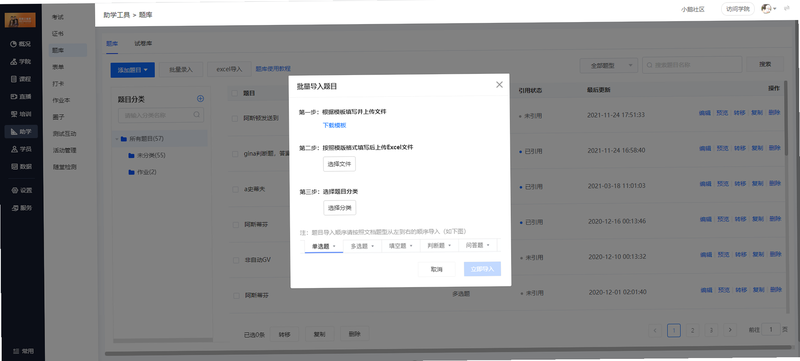Open the 全部题型 filter dropdown

click(609, 65)
